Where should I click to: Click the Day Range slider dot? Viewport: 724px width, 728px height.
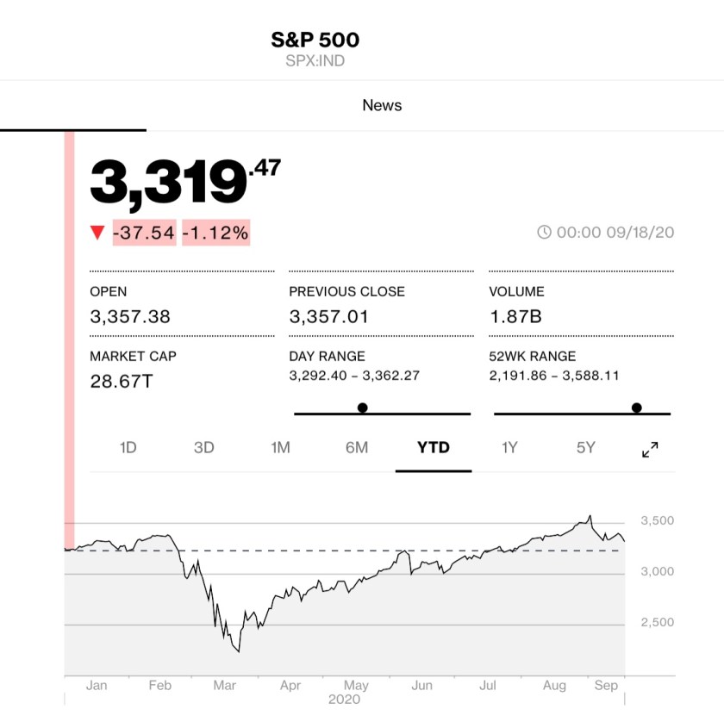point(363,408)
